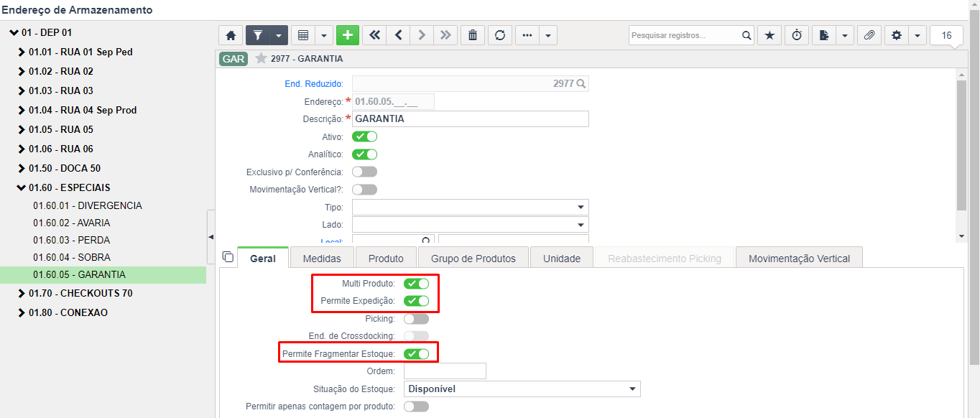The image size is (980, 418).
Task: Select 01.50 - DOCA 50 tree item
Action: [65, 168]
